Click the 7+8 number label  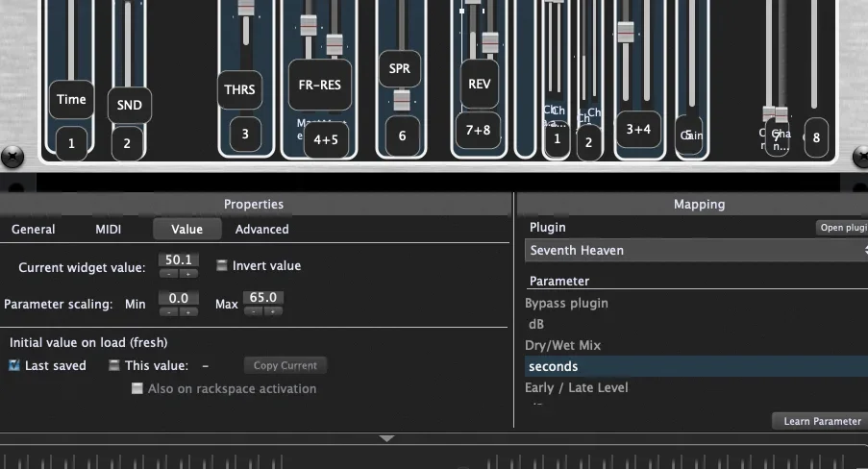tap(478, 130)
